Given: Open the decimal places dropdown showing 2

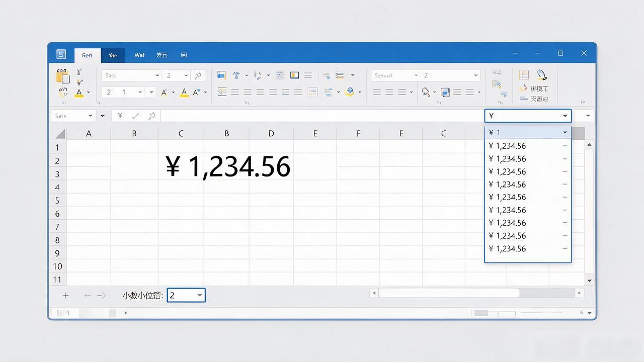Looking at the screenshot, I should click(200, 295).
